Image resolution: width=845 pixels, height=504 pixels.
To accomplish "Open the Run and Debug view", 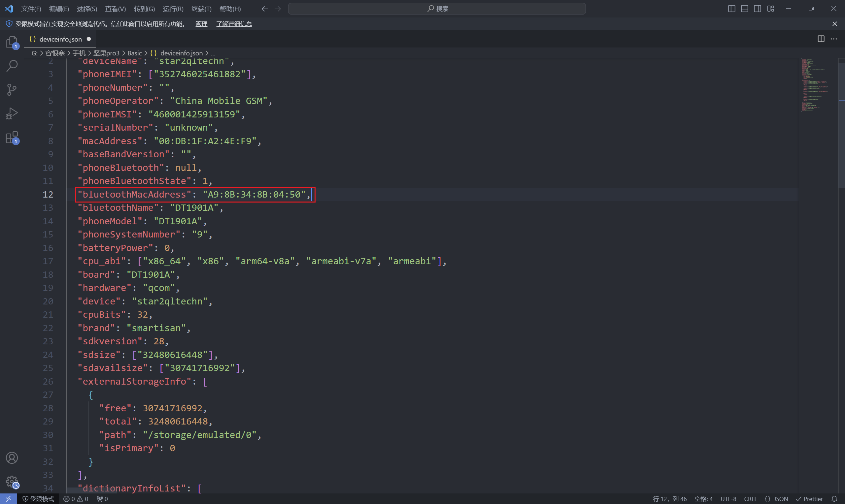I will point(12,114).
